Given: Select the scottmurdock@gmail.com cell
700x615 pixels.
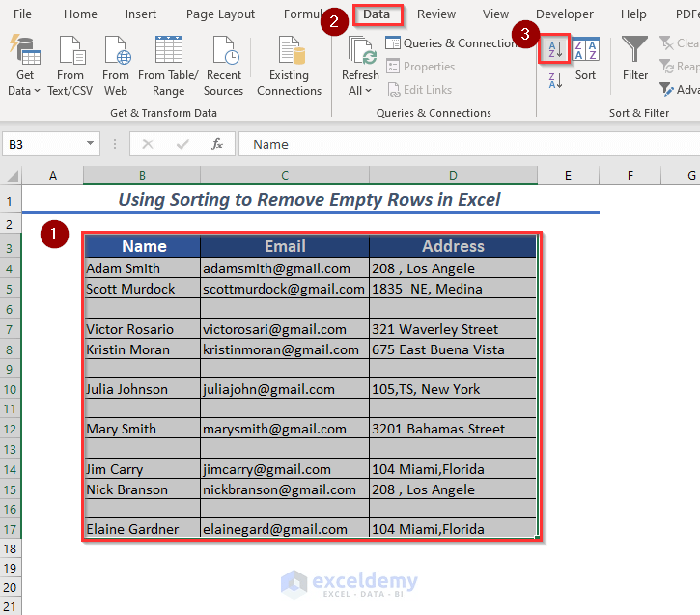Looking at the screenshot, I should click(285, 289).
